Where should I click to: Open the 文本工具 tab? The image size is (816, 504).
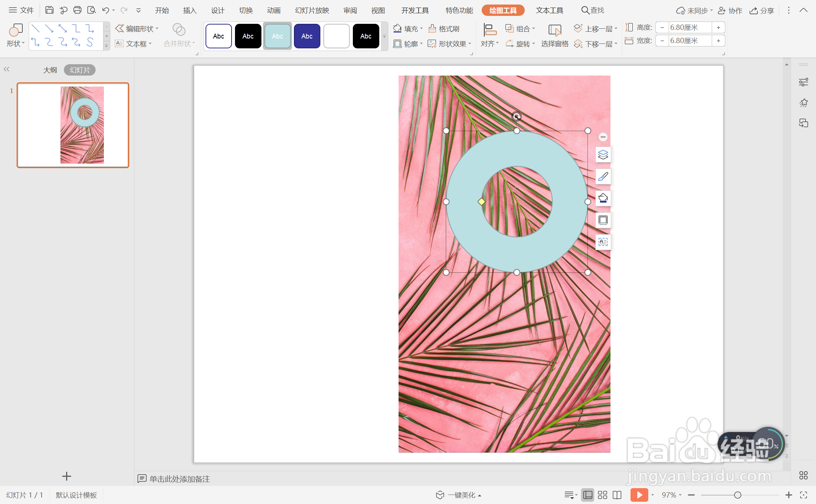pyautogui.click(x=549, y=10)
